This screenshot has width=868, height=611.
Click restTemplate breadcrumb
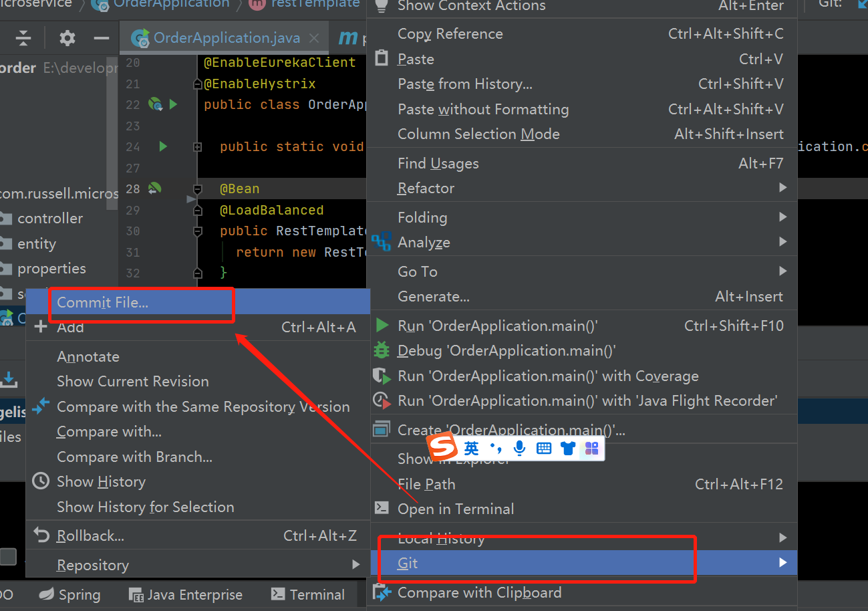(x=304, y=4)
